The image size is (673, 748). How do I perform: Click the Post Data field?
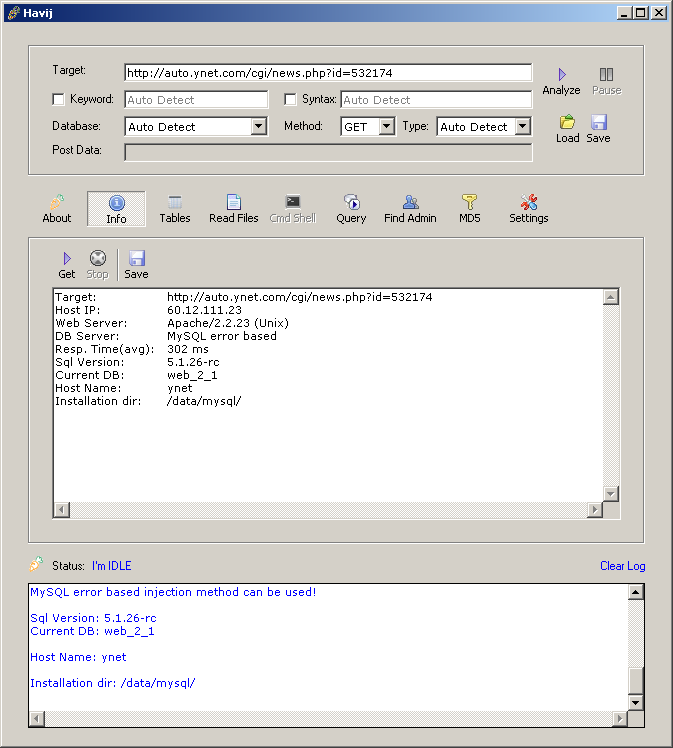(x=328, y=153)
